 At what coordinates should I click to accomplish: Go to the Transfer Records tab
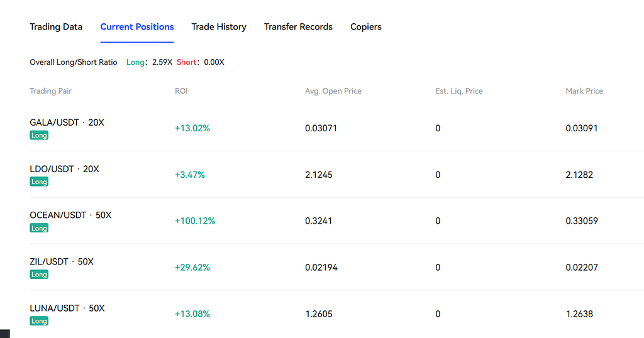click(298, 27)
